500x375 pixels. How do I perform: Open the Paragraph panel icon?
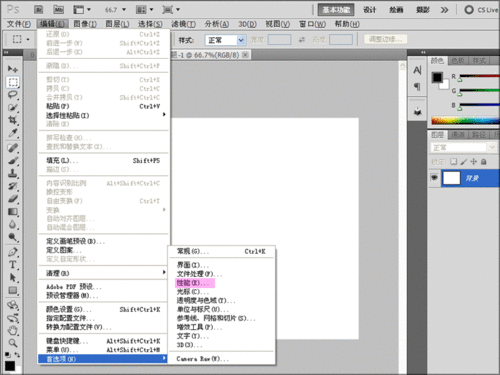[x=417, y=87]
